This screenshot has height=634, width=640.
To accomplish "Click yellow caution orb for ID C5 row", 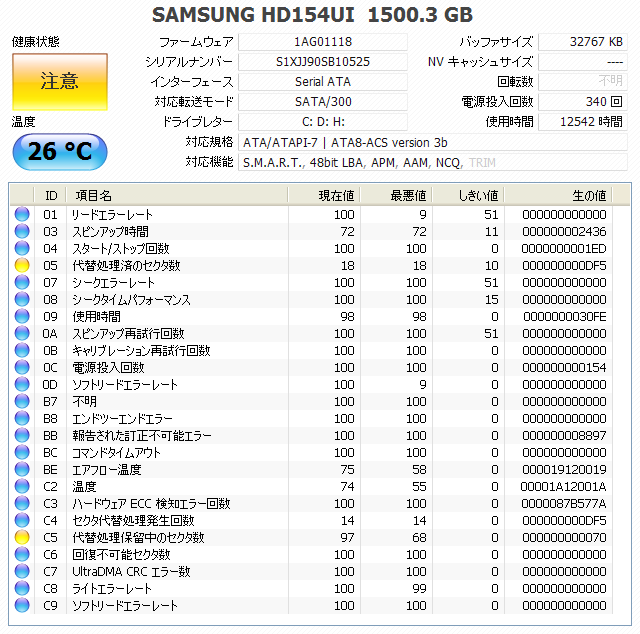I will pos(22,538).
